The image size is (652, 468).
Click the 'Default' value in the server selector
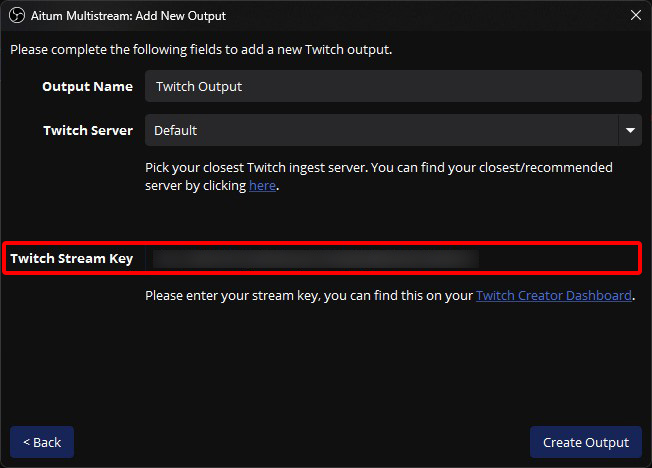pos(176,130)
